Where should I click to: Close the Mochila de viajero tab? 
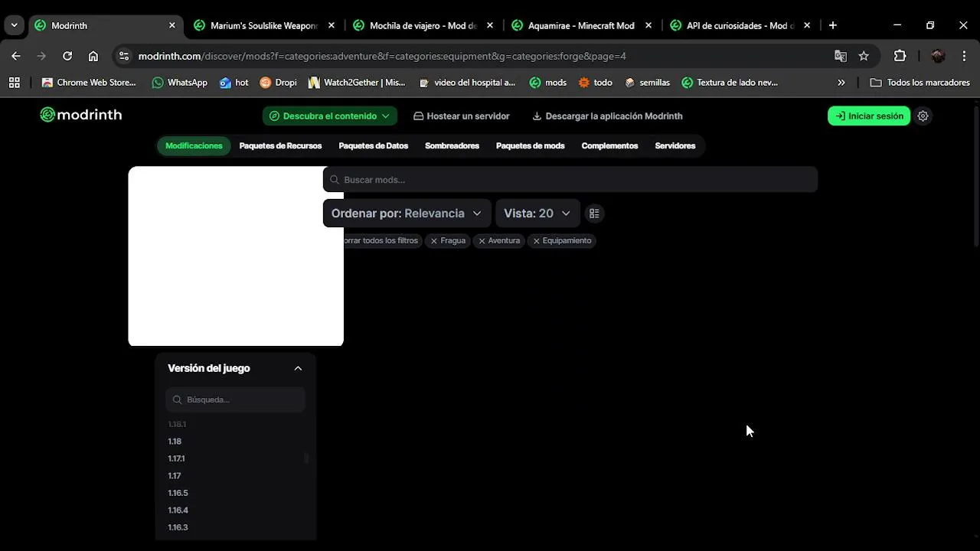tap(490, 25)
